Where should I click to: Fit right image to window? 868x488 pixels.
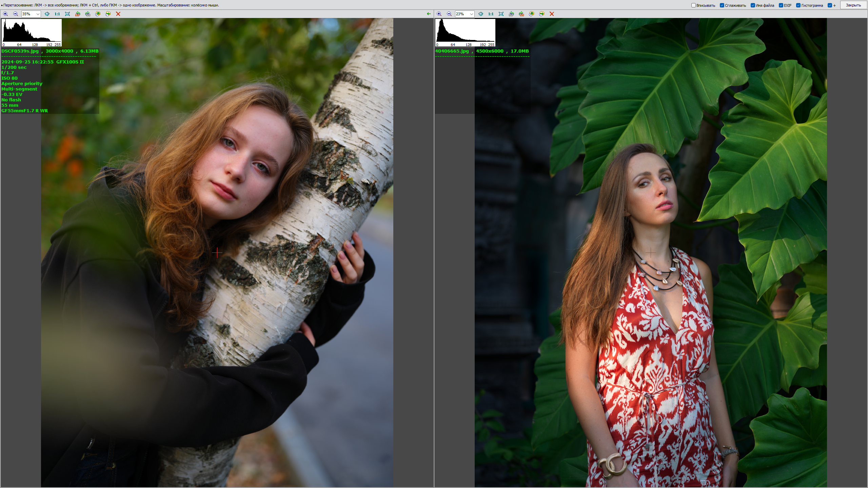coord(501,14)
